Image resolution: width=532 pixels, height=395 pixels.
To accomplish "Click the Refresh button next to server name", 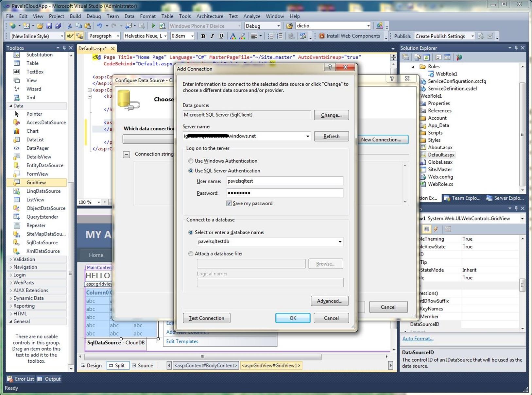I will [x=331, y=136].
